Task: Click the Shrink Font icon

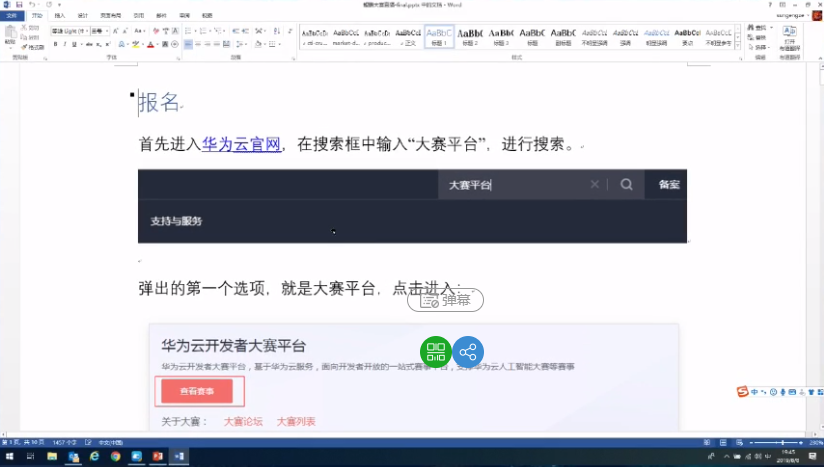Action: point(125,31)
